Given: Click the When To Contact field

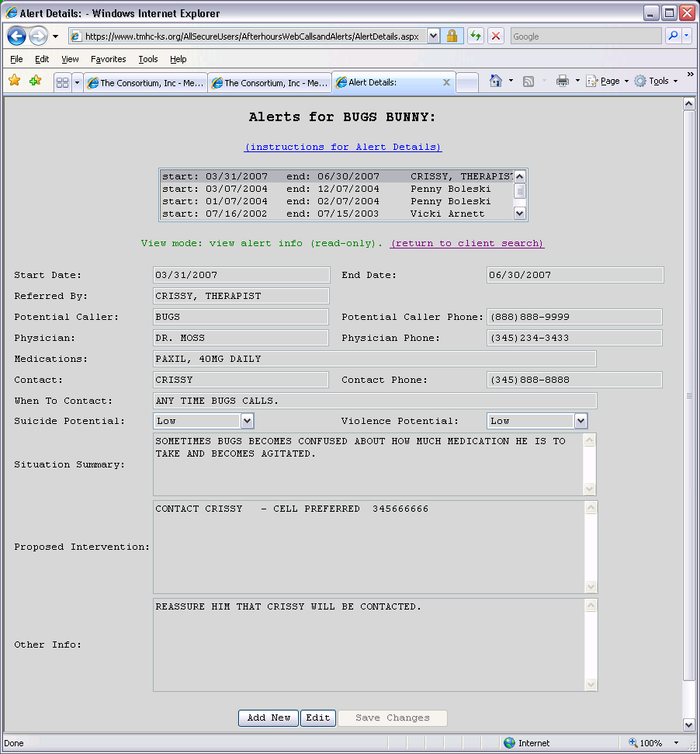Looking at the screenshot, I should [375, 401].
